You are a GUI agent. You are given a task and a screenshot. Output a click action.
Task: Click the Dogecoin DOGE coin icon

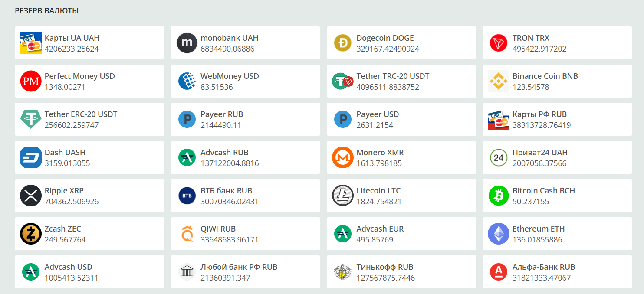click(343, 43)
